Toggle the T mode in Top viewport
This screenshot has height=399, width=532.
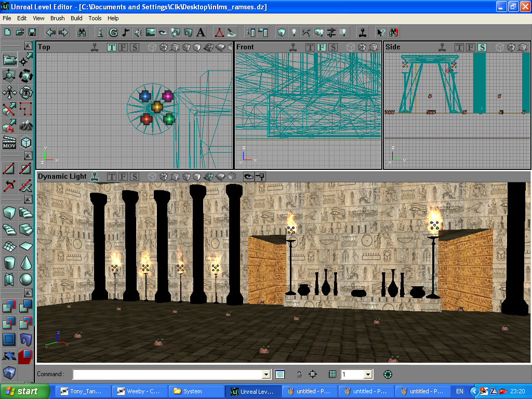point(112,47)
